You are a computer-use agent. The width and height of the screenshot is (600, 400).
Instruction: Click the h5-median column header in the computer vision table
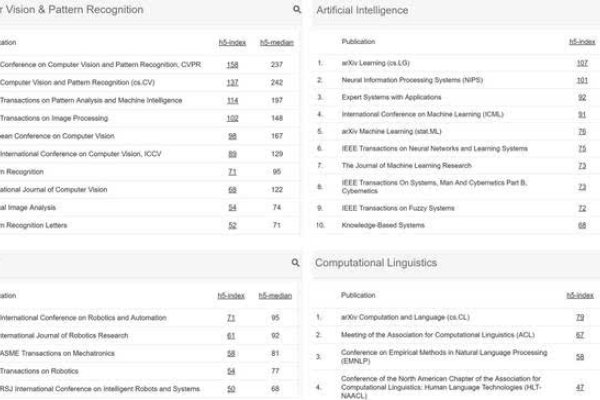[276, 43]
